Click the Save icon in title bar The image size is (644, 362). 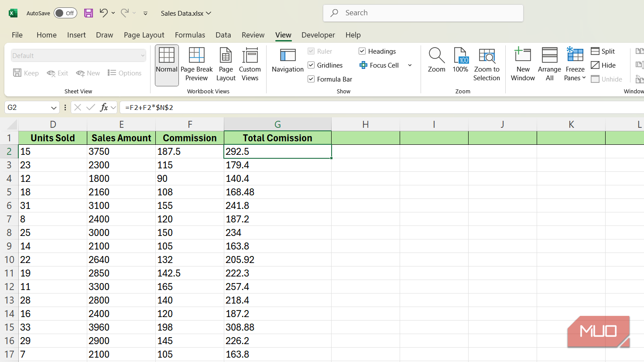pyautogui.click(x=89, y=13)
